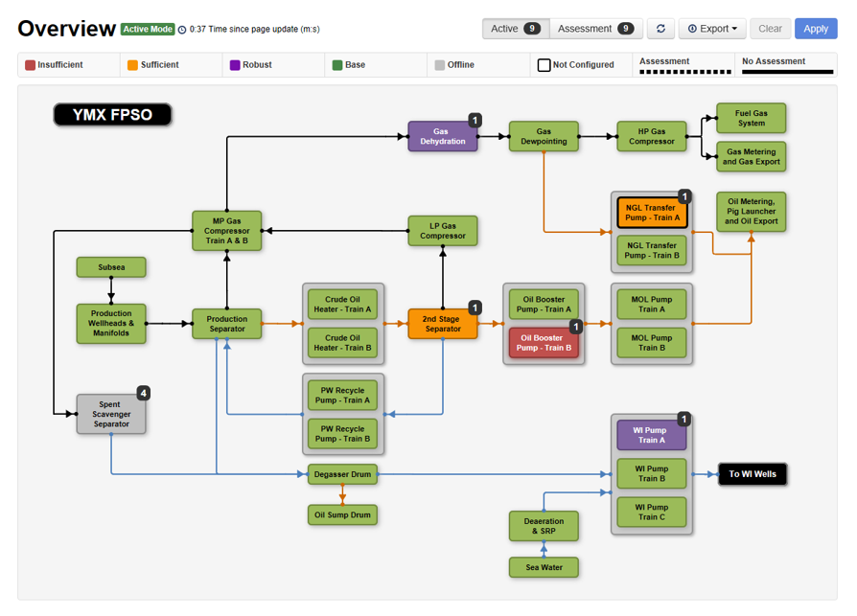Select the HP Gas Compressor node
Screen dimensions: 857x616
[651, 136]
